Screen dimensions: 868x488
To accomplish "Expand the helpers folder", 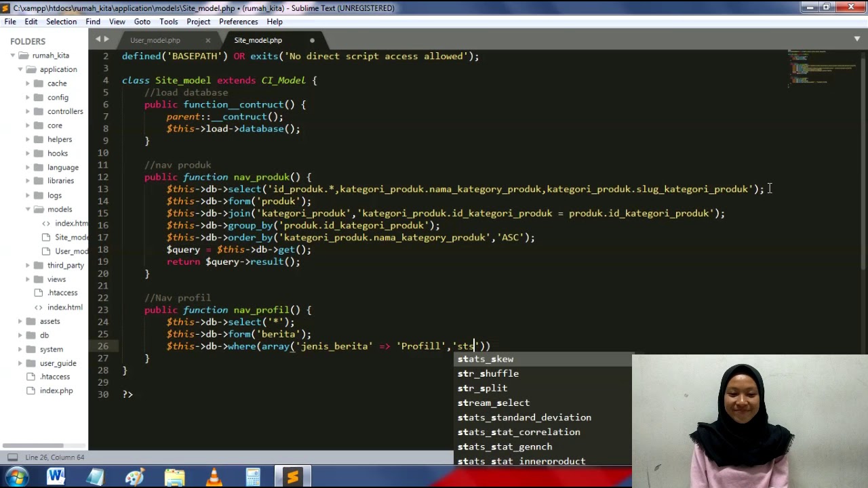I will click(x=28, y=140).
